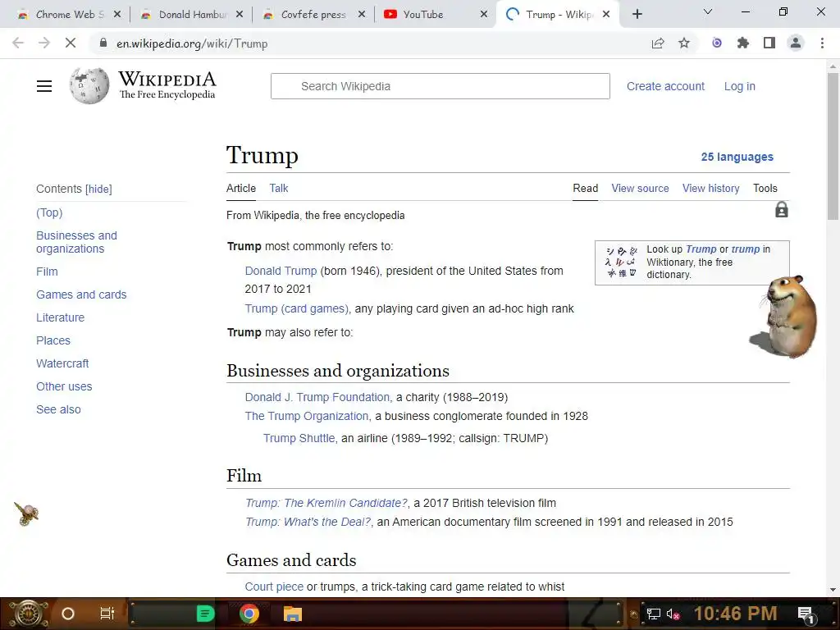The width and height of the screenshot is (840, 630).
Task: Open Chrome from the taskbar
Action: point(249,614)
